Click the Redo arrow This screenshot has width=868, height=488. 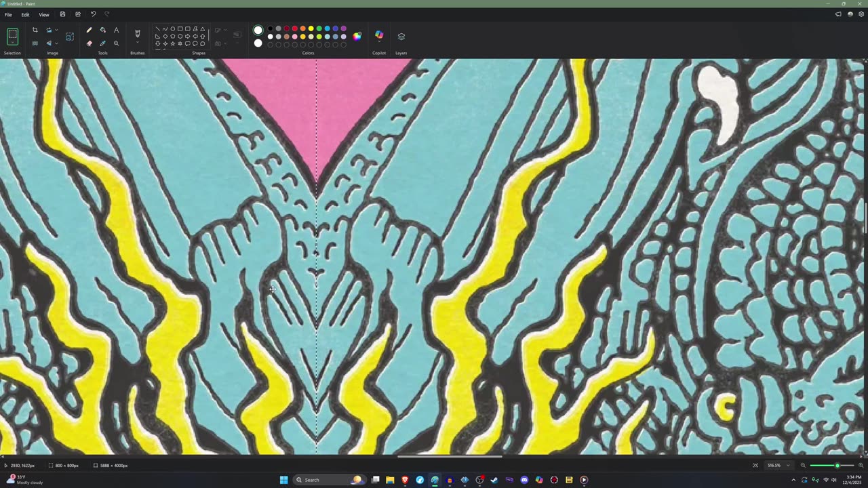[106, 14]
